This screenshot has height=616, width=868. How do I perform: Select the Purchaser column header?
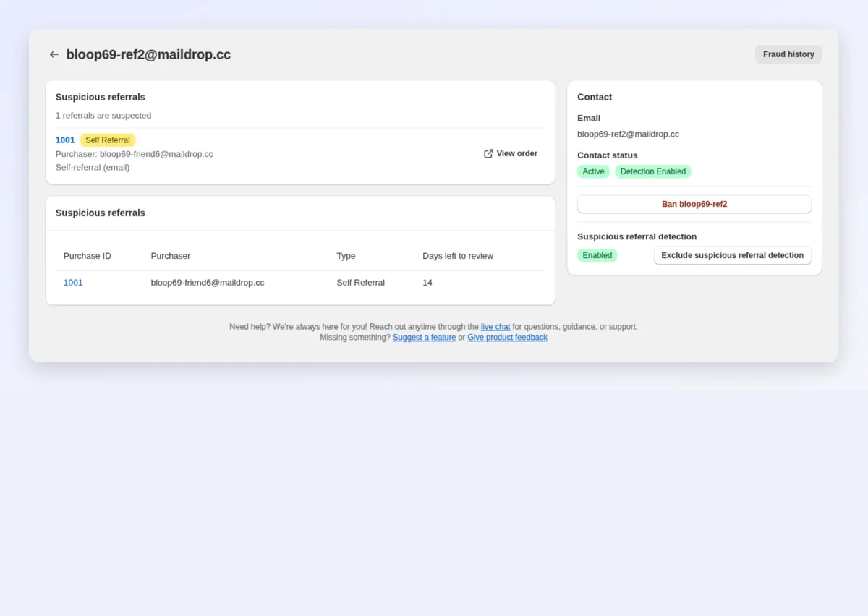click(x=171, y=256)
